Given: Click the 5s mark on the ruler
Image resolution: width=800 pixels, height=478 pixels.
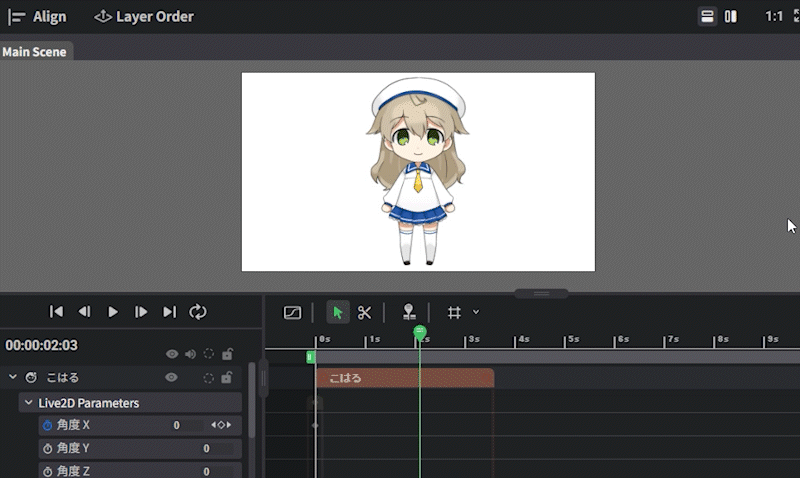Looking at the screenshot, I should click(573, 339).
